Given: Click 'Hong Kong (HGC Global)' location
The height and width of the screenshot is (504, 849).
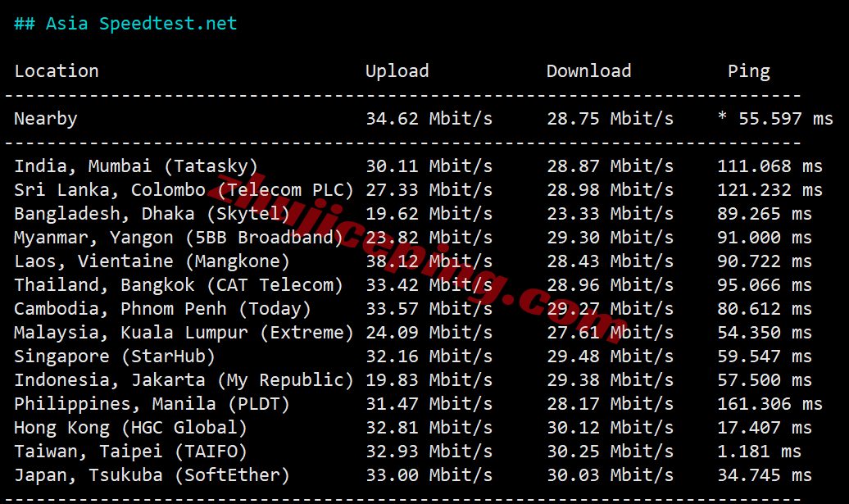Looking at the screenshot, I should click(x=130, y=429).
